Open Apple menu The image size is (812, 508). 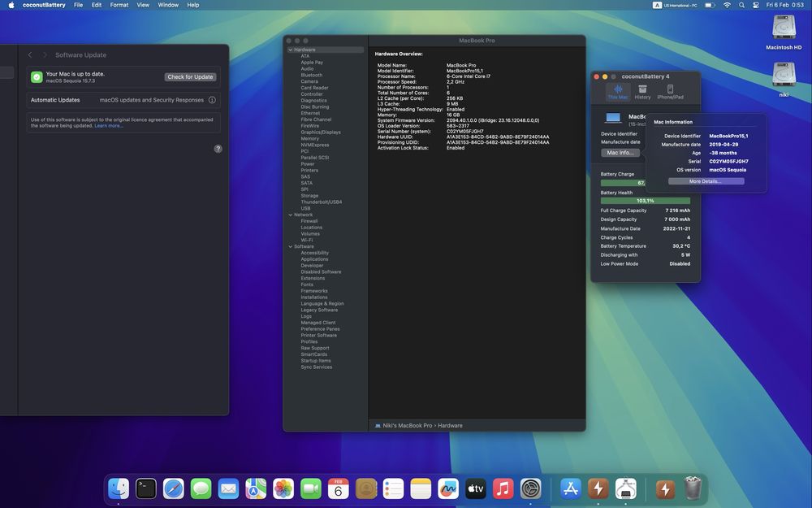click(x=11, y=5)
